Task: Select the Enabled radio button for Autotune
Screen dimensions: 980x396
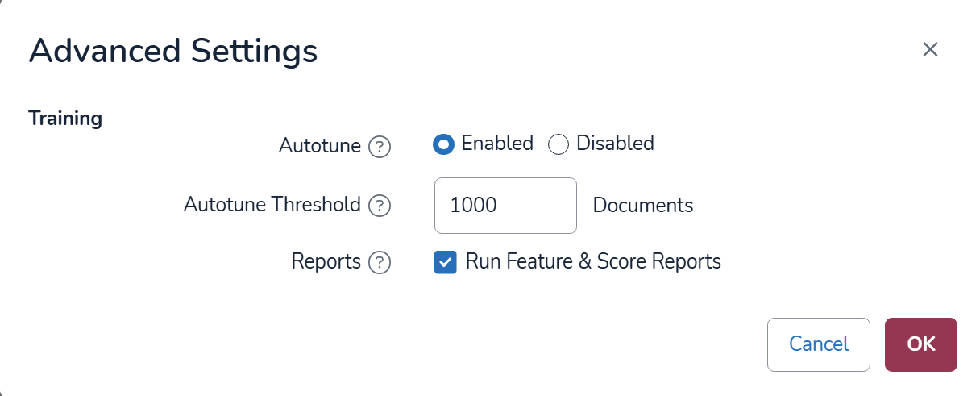Action: (444, 144)
